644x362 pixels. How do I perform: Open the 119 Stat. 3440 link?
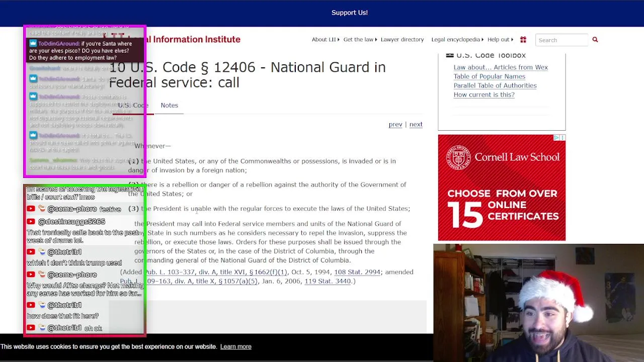coord(328,281)
